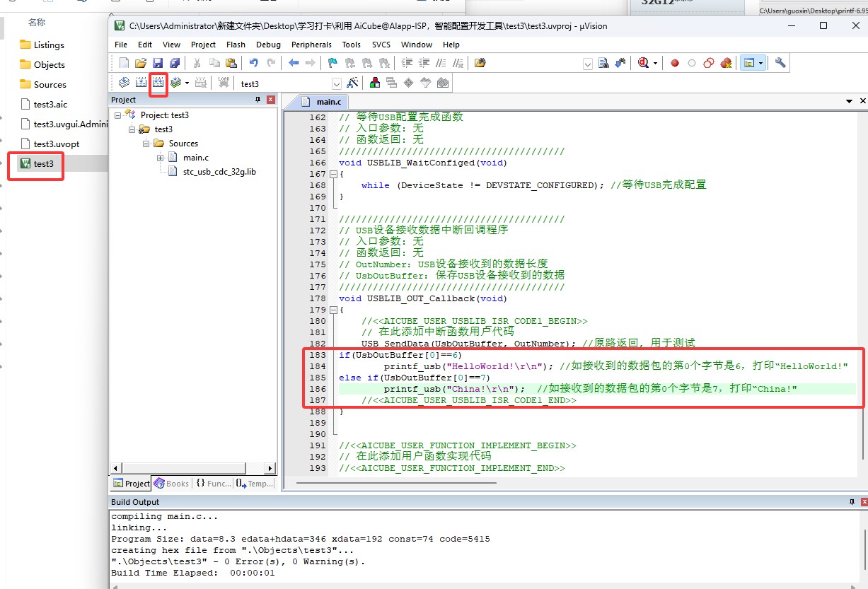Open the Peripherals menu
The width and height of the screenshot is (868, 589).
pyautogui.click(x=311, y=45)
